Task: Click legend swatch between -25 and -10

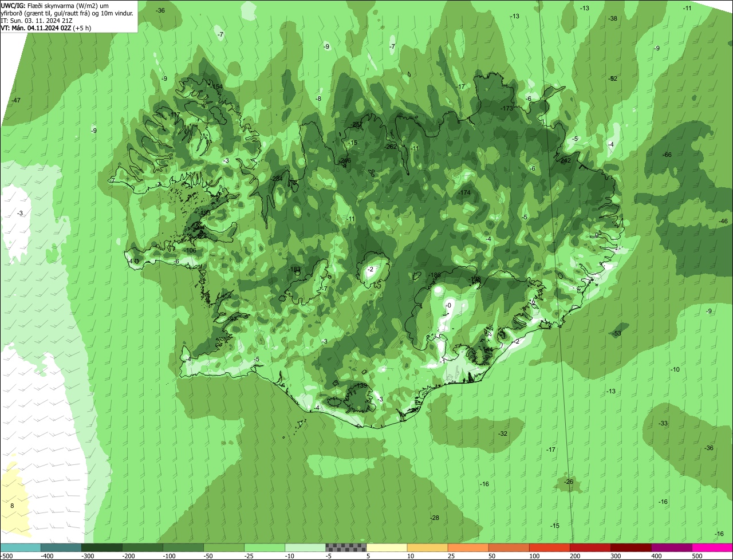Action: coord(265,547)
